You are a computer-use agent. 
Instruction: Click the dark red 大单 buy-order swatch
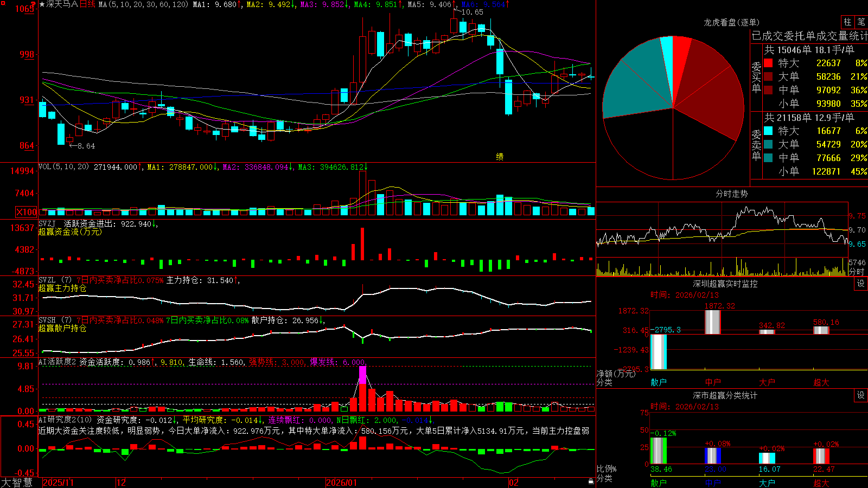tap(768, 76)
